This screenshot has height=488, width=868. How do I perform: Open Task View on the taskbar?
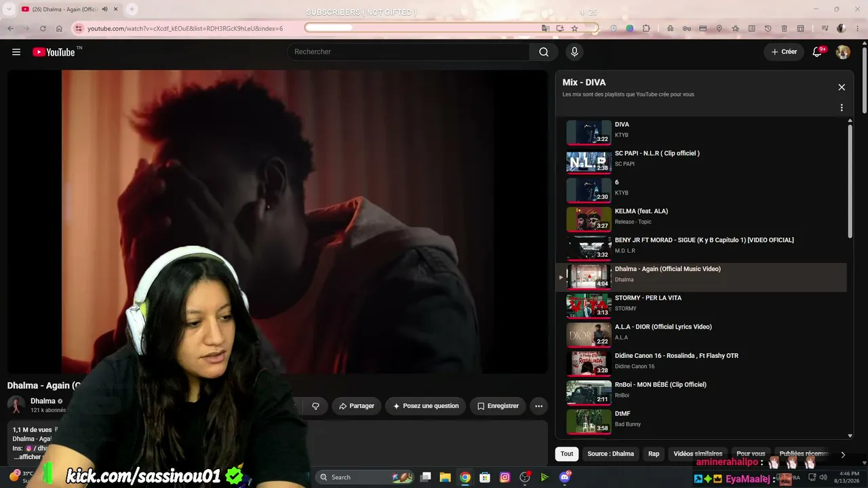coord(425,477)
